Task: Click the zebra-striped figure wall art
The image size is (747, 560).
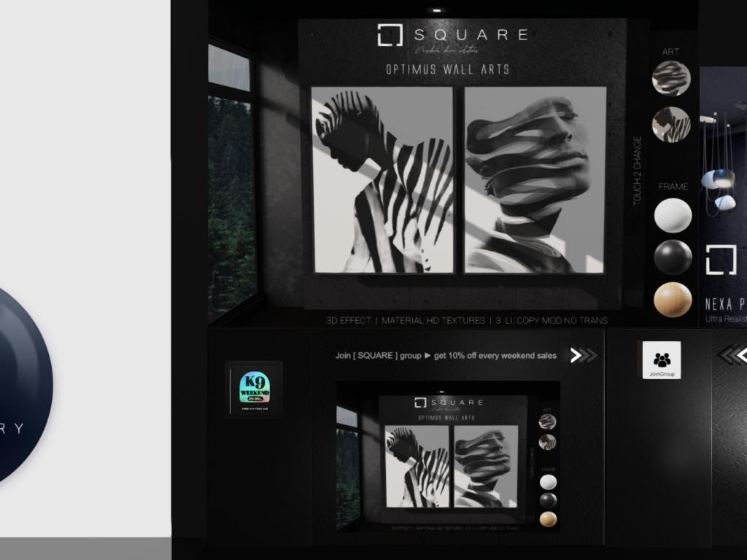Action: [382, 180]
